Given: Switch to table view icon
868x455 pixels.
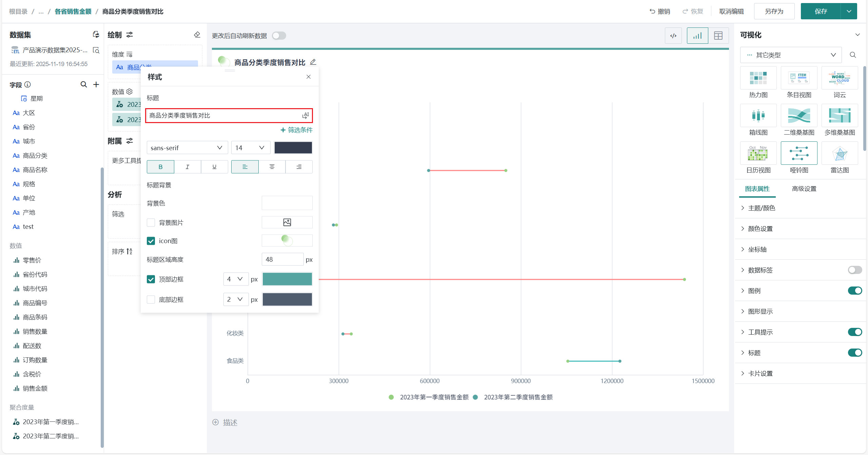Looking at the screenshot, I should click(x=718, y=36).
